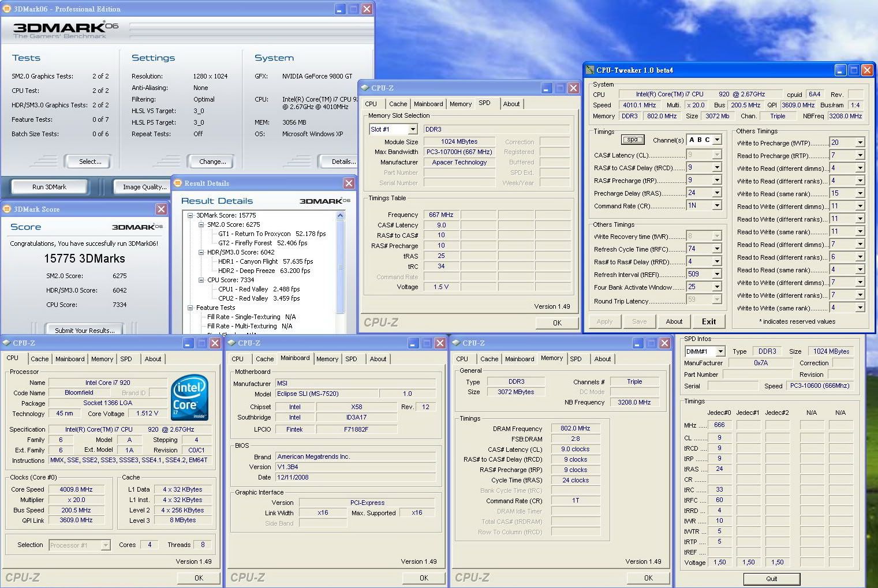Close the Result Details window
This screenshot has width=878, height=588.
tap(349, 183)
